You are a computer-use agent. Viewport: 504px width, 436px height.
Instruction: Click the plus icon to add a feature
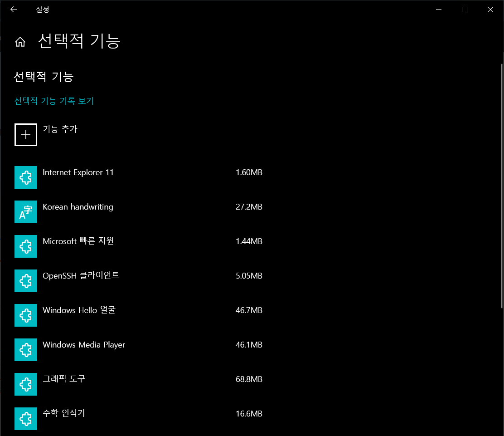[x=26, y=135]
